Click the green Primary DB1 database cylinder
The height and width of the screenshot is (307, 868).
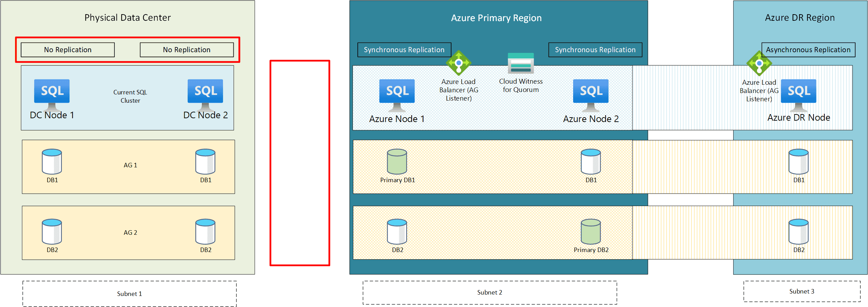click(x=397, y=162)
